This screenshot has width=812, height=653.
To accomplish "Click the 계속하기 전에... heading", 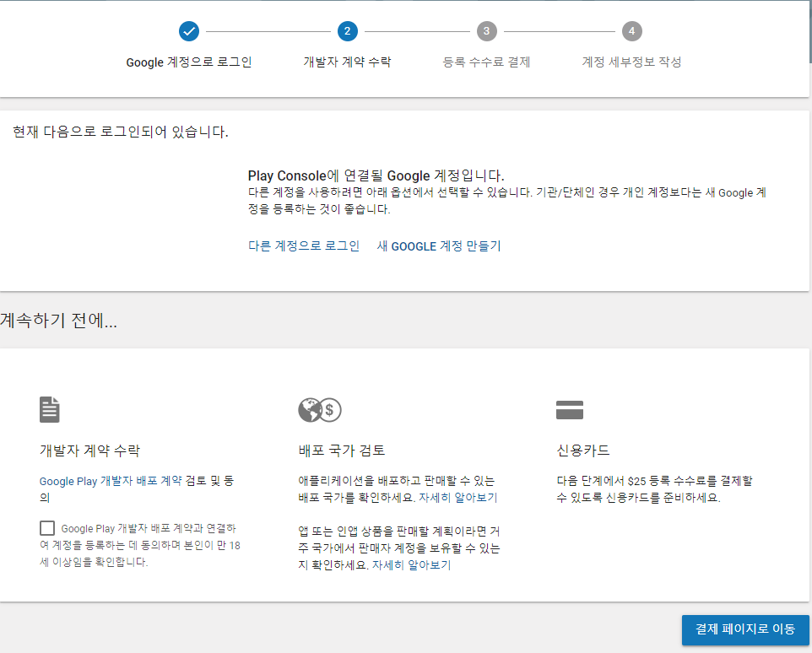I will click(x=58, y=321).
